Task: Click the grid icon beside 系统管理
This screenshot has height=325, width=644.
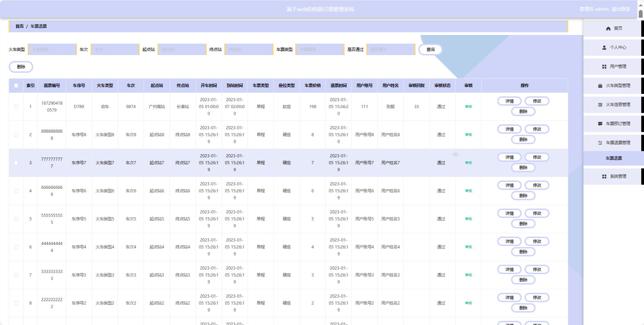Action: (x=604, y=176)
